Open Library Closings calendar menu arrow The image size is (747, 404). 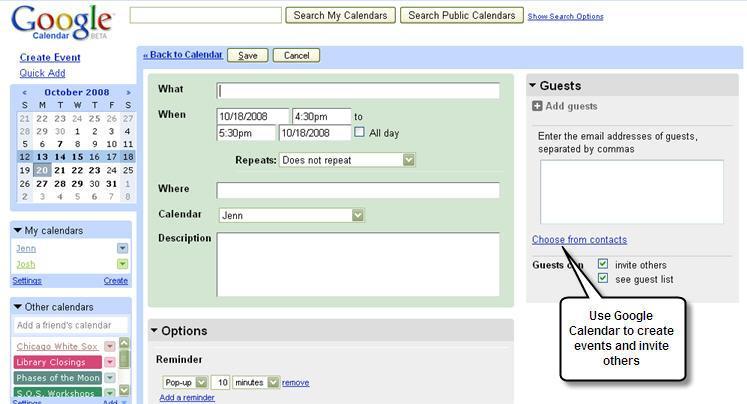tap(110, 362)
